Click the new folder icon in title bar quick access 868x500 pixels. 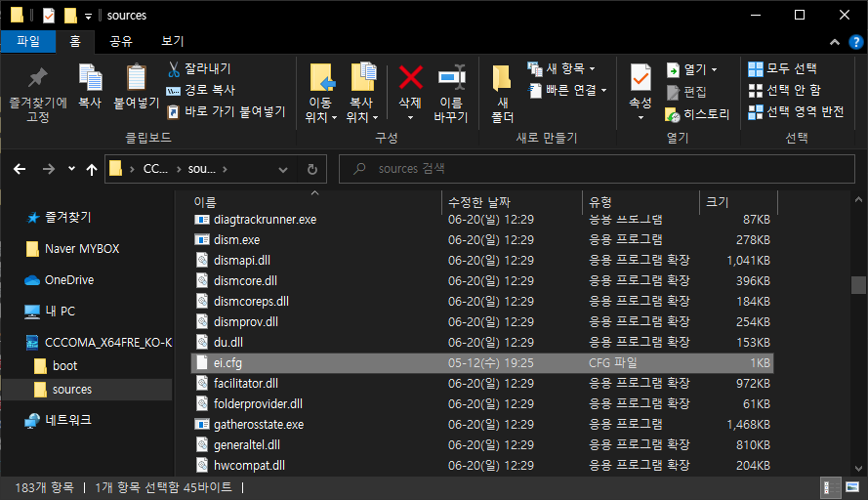click(71, 16)
